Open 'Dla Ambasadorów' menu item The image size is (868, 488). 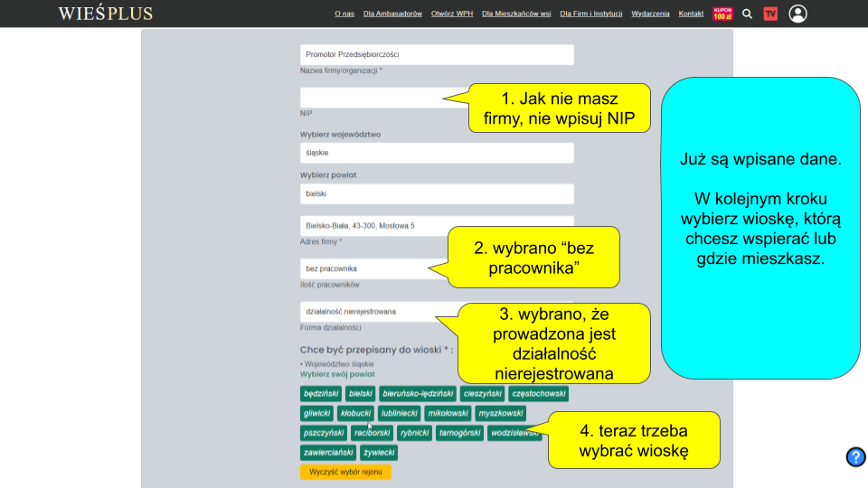[x=392, y=14]
